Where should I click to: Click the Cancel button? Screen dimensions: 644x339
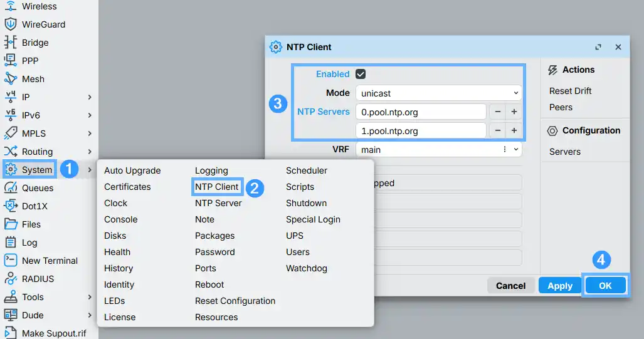(510, 286)
